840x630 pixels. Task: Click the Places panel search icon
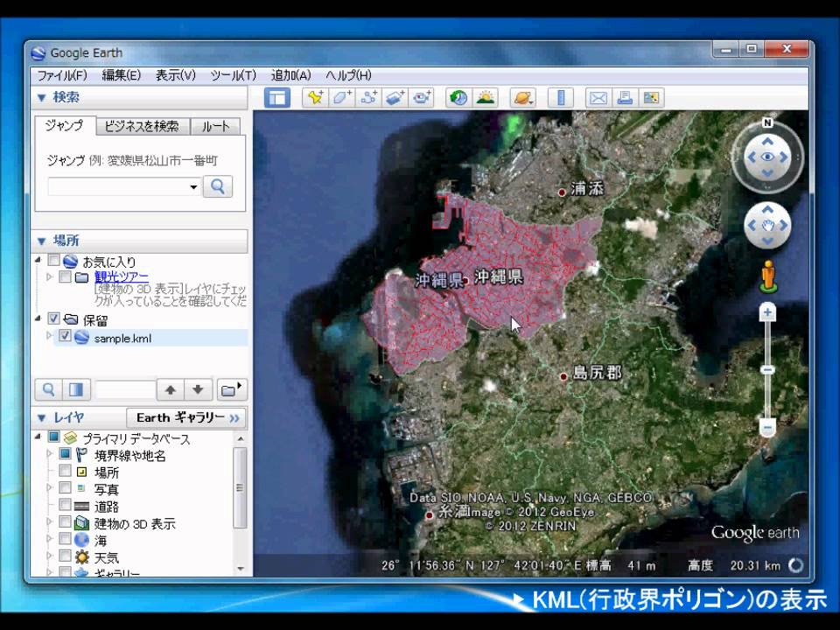pos(48,390)
